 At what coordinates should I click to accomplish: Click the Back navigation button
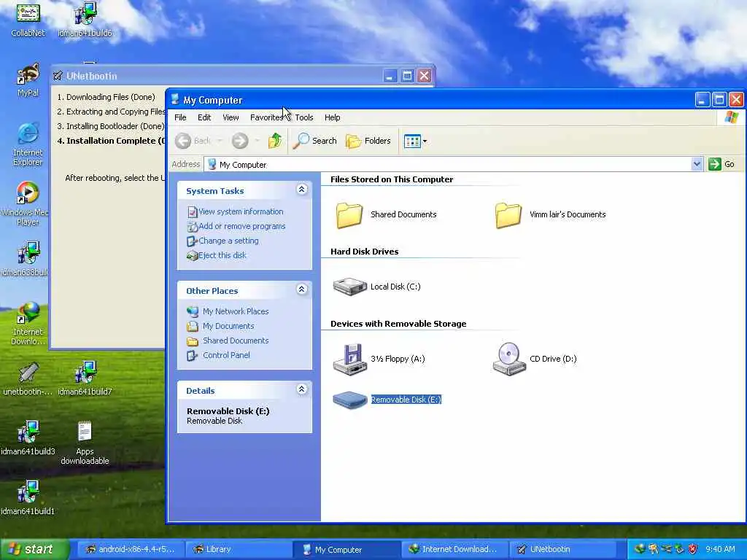(x=193, y=141)
